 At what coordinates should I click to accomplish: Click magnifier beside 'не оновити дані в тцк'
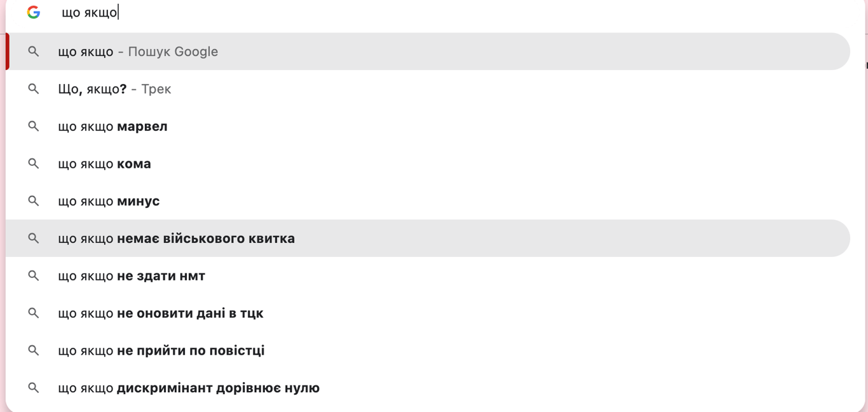point(34,313)
